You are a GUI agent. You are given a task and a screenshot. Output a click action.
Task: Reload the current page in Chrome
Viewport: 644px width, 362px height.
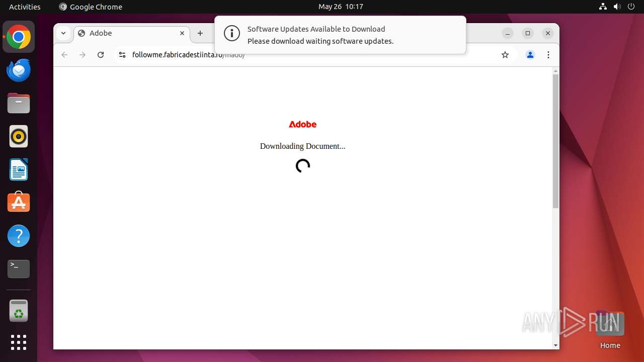(x=101, y=55)
